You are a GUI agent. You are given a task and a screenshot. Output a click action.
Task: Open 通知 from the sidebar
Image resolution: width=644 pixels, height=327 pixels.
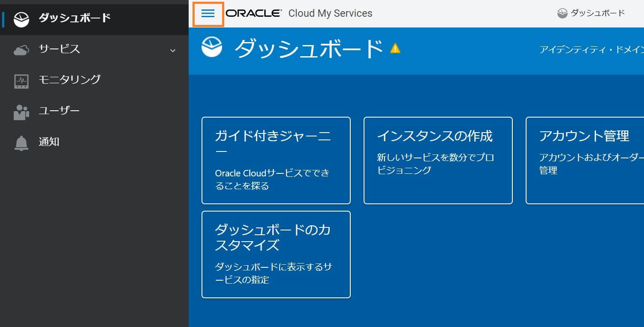click(94, 142)
